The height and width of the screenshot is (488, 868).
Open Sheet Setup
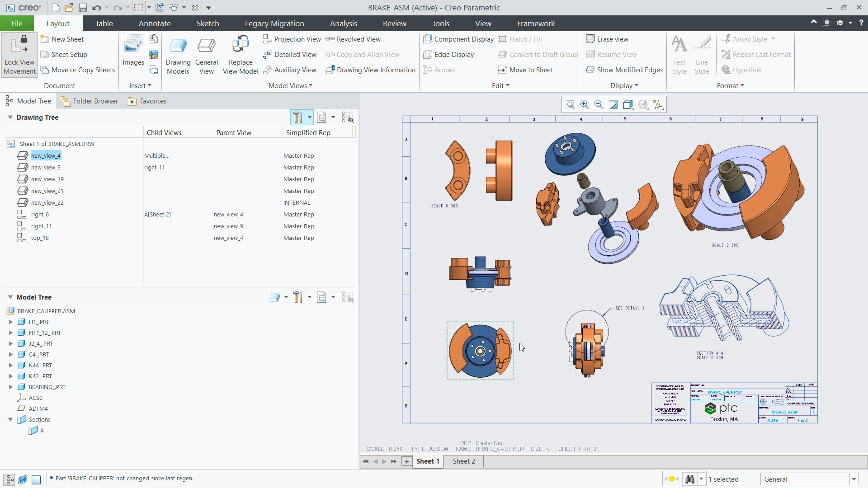tap(64, 55)
